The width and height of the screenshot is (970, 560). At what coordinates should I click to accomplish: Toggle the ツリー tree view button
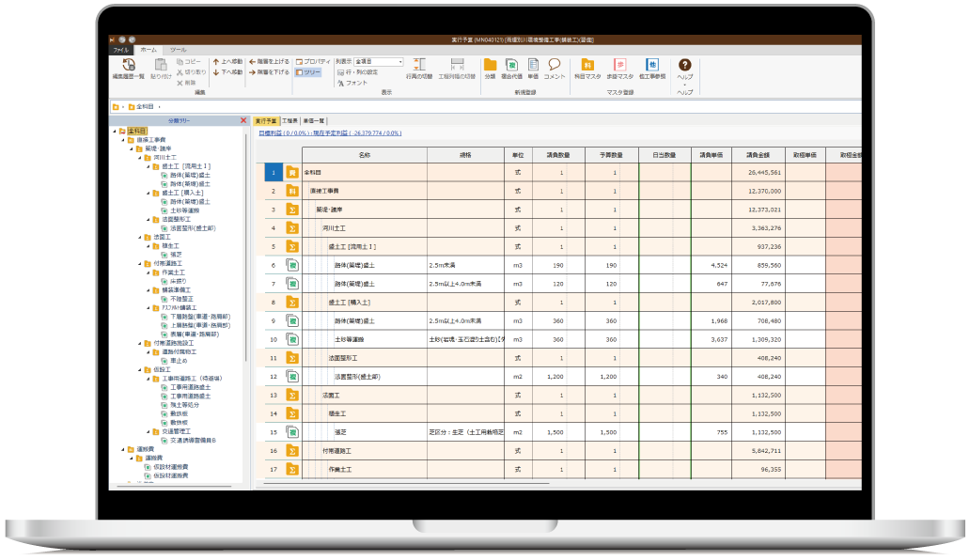[307, 71]
